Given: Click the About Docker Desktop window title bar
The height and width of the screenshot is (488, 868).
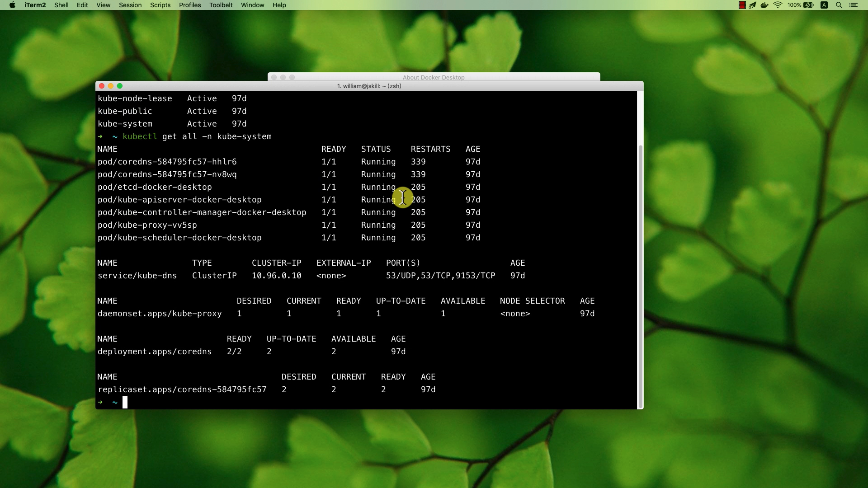Looking at the screenshot, I should pos(434,77).
